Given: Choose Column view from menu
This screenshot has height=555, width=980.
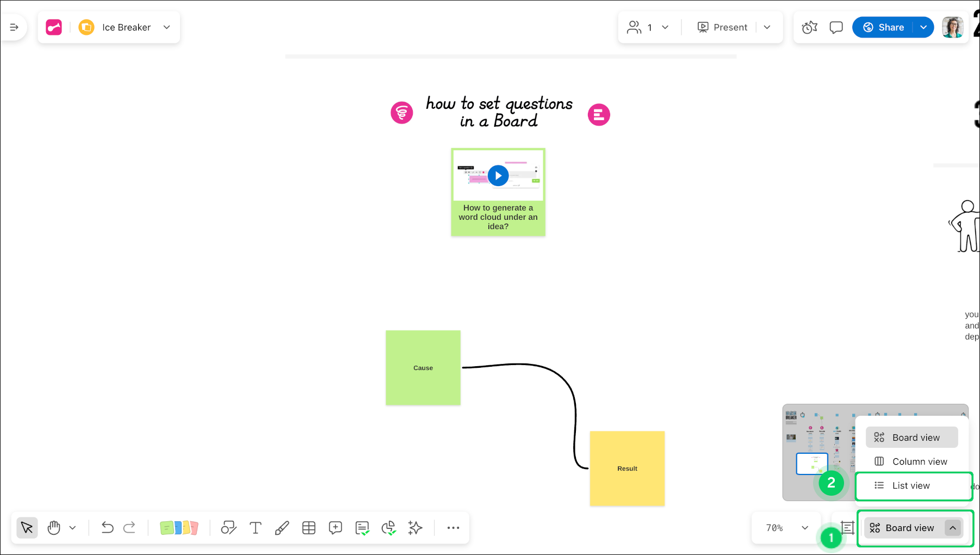Looking at the screenshot, I should click(x=919, y=461).
